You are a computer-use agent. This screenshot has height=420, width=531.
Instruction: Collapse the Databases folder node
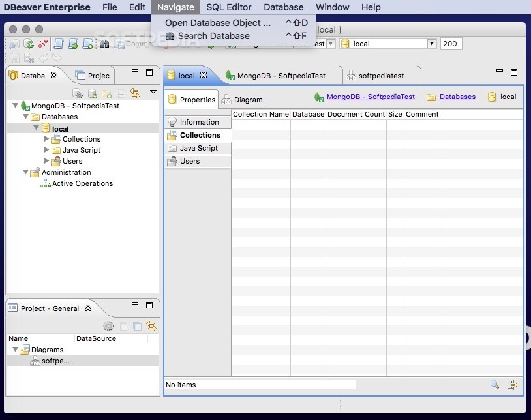(x=25, y=117)
